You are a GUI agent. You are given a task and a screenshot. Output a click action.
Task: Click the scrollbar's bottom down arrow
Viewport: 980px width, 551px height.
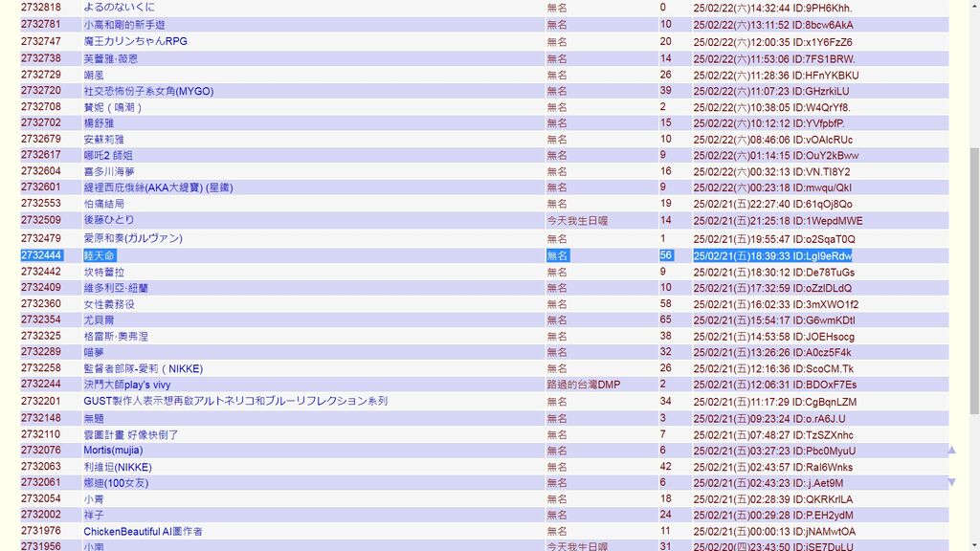972,543
